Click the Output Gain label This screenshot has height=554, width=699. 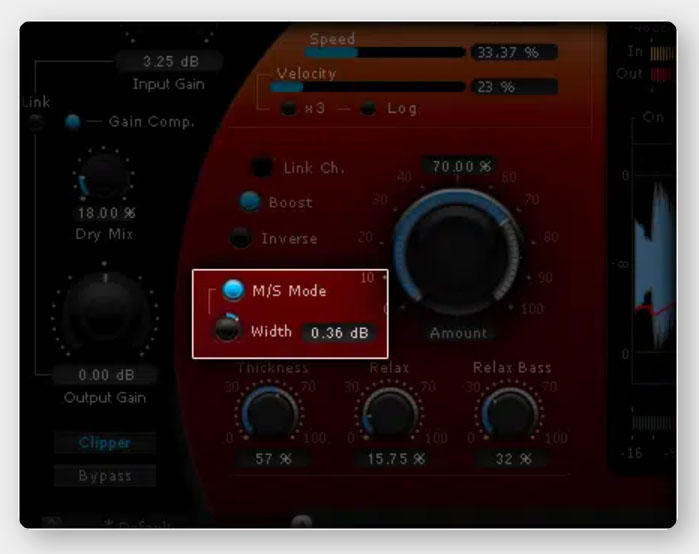105,397
